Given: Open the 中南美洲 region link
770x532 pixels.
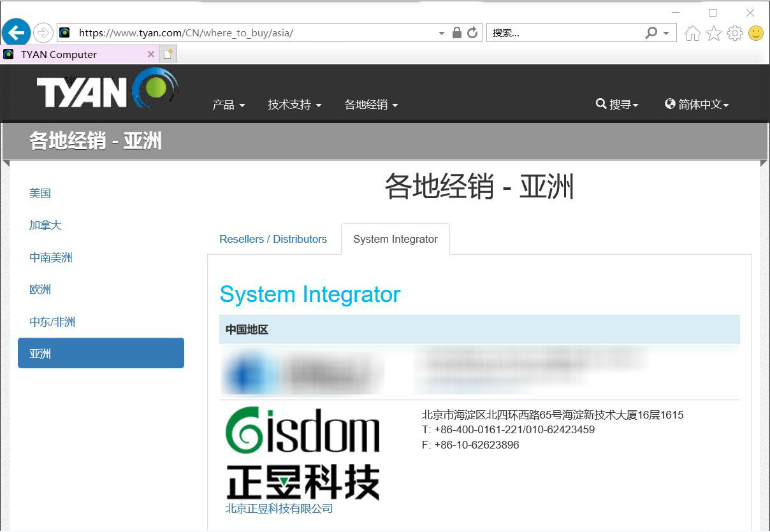Looking at the screenshot, I should click(x=51, y=257).
